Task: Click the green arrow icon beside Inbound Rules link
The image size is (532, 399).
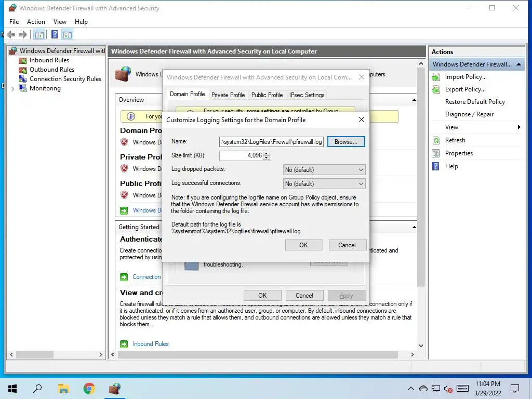Action: pyautogui.click(x=124, y=344)
